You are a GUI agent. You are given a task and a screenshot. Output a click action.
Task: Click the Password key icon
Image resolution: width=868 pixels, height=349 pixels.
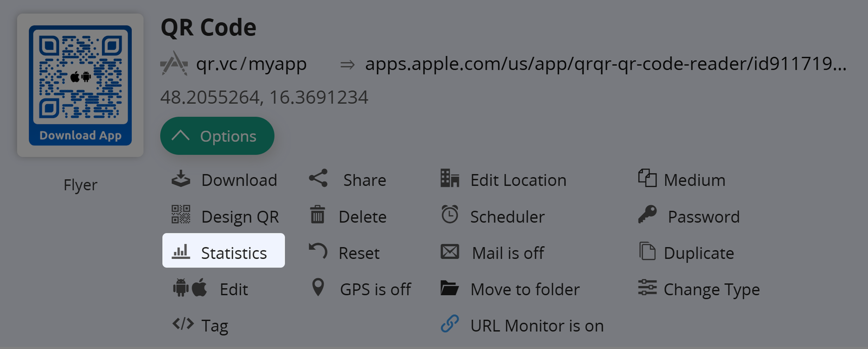point(647,215)
